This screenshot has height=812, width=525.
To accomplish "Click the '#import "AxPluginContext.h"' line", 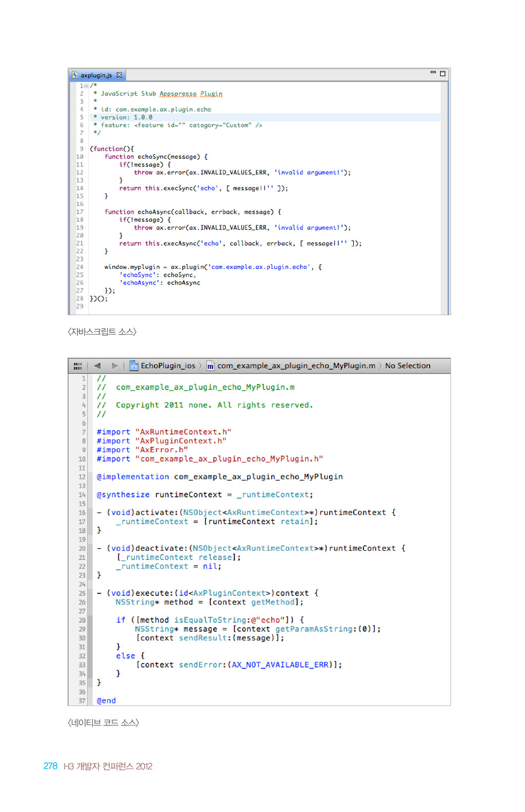I will click(x=161, y=441).
